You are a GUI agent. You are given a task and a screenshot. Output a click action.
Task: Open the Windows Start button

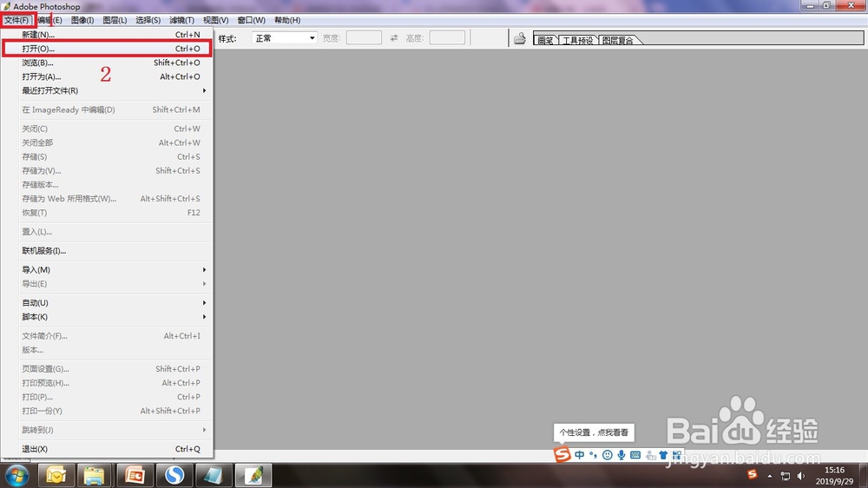pos(16,475)
